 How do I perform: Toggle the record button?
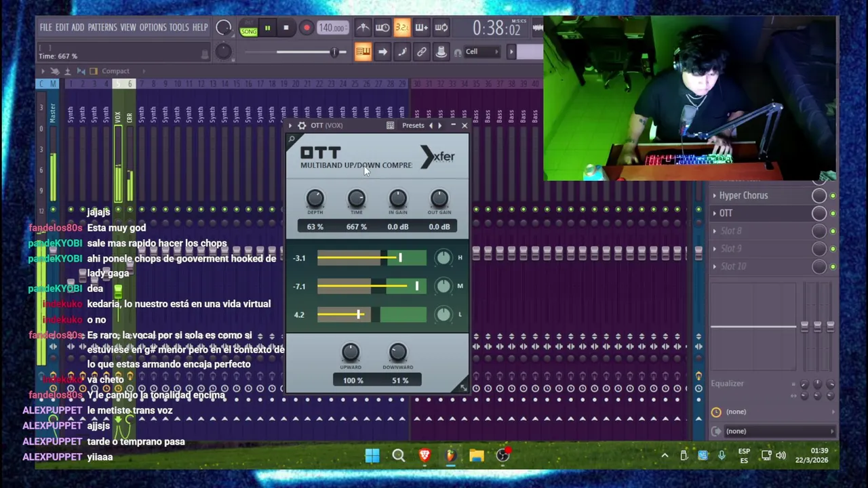coord(307,28)
